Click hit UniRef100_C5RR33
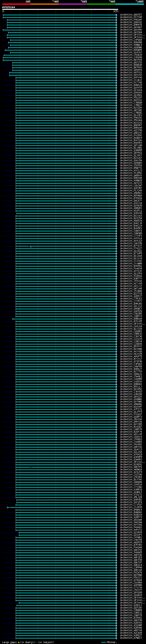The width and height of the screenshot is (146, 644). coord(131,334)
